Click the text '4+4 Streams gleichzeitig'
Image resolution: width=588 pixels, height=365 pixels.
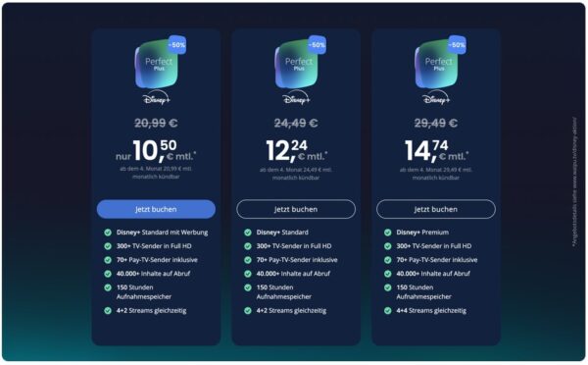click(x=431, y=311)
